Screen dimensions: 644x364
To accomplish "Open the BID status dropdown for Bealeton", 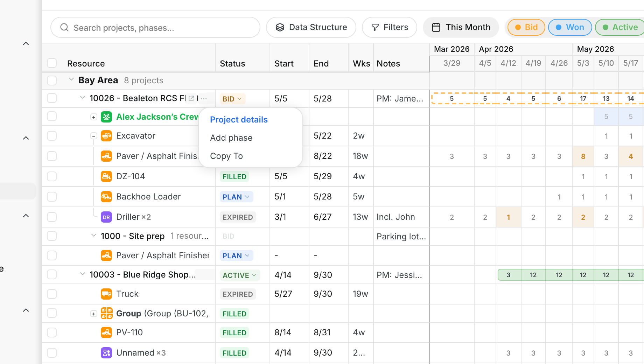I will pos(232,99).
